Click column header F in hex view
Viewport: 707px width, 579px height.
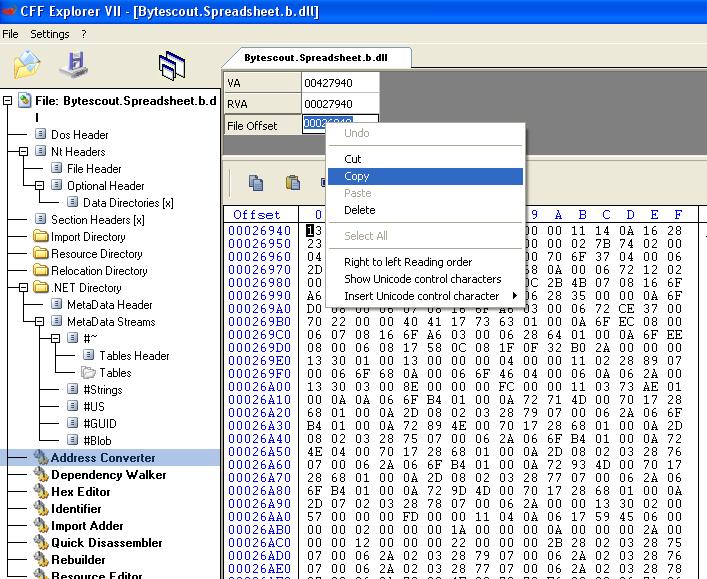click(x=678, y=215)
